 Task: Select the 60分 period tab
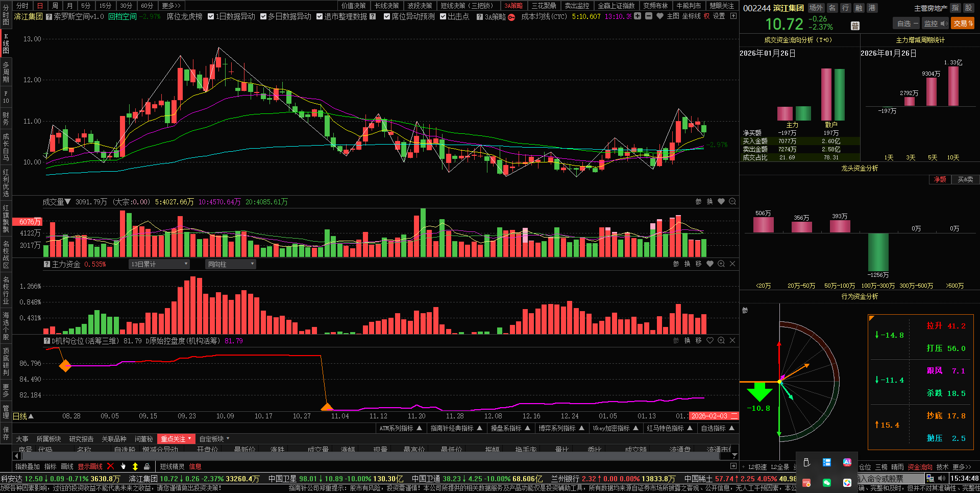click(x=147, y=6)
